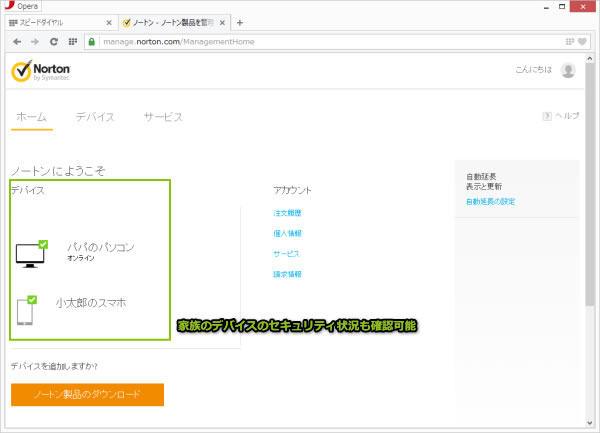The image size is (600, 433).
Task: Click the heart bookmark icon in address bar
Action: coord(582,42)
